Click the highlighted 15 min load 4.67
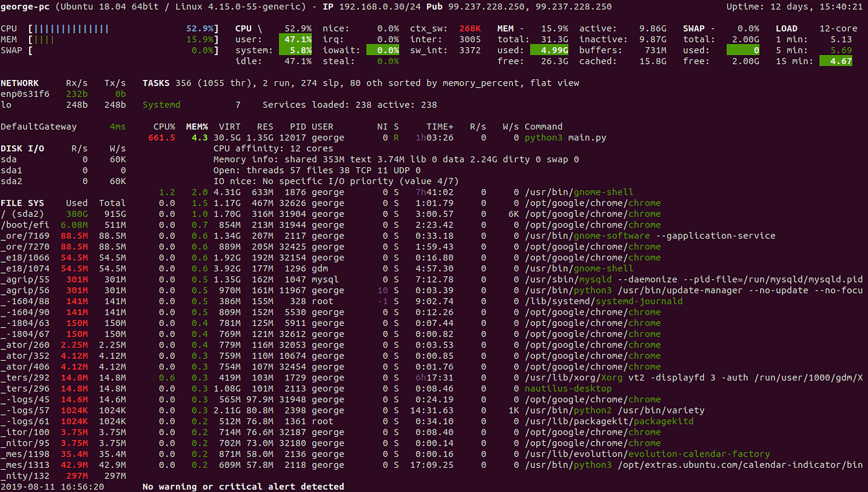Viewport: 868px width, 492px height. click(836, 61)
